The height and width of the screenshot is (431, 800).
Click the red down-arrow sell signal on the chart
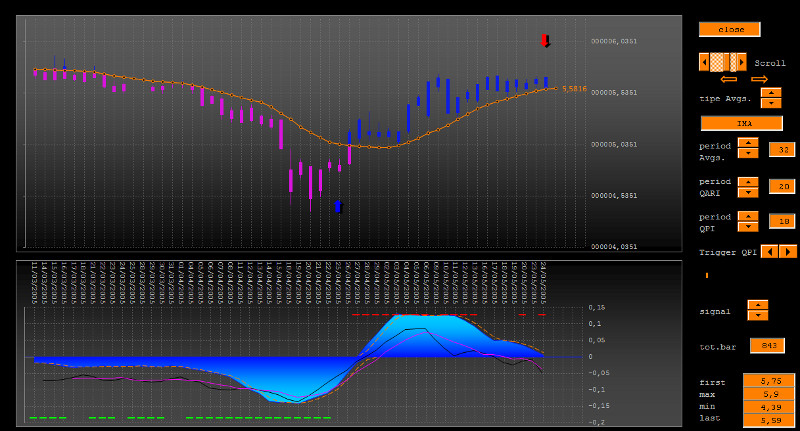545,41
